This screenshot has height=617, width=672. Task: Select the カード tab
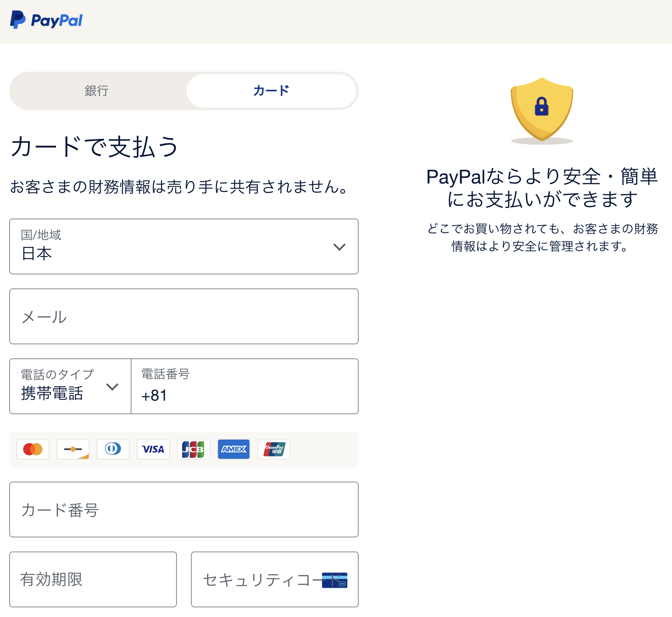(x=271, y=91)
